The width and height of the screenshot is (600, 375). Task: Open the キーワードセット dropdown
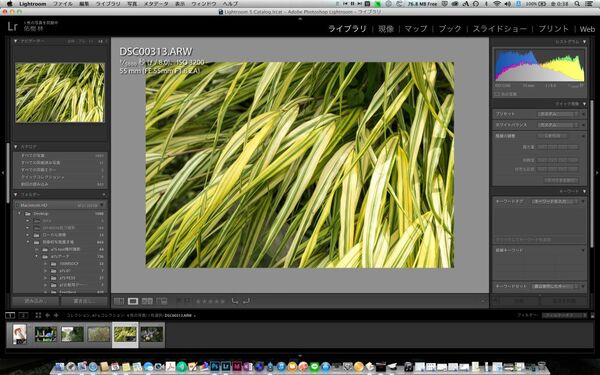(557, 286)
